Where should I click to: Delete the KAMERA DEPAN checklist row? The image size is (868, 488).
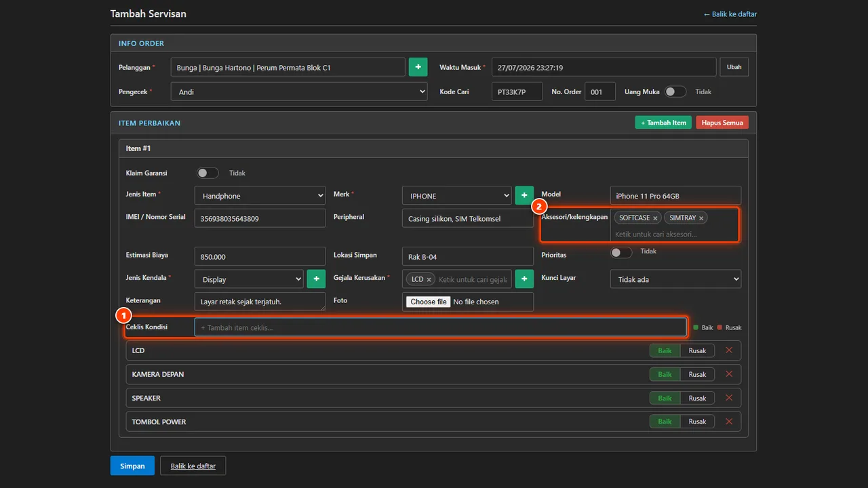[729, 374]
